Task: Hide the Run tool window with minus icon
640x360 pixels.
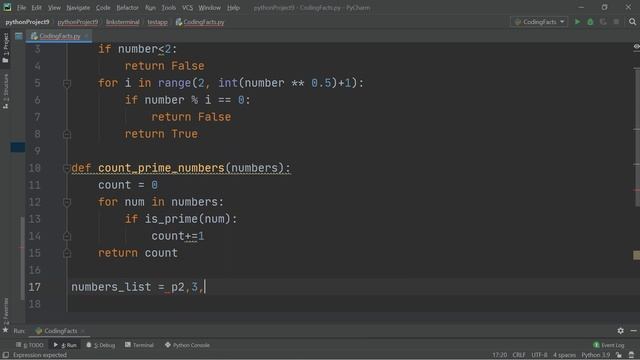Action: pyautogui.click(x=633, y=331)
